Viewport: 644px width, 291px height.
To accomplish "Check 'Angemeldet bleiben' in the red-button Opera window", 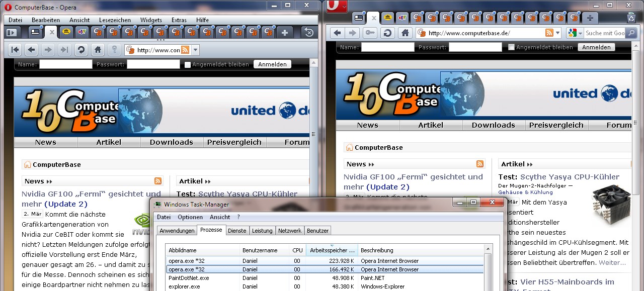I will pyautogui.click(x=511, y=47).
